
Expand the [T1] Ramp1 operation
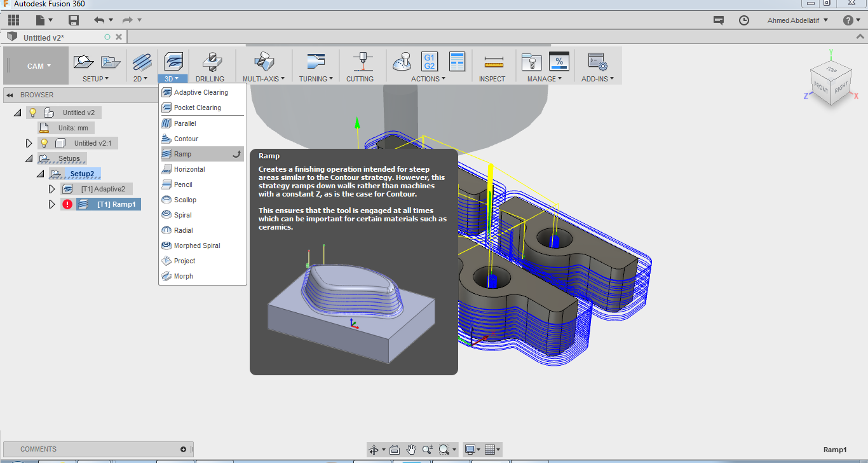tap(51, 204)
